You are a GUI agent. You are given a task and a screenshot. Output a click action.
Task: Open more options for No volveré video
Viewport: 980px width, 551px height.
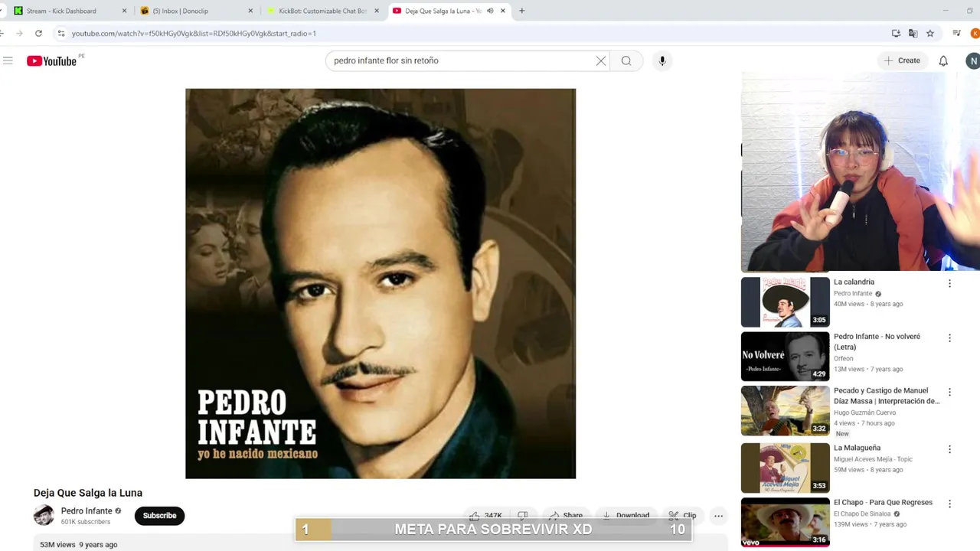tap(949, 337)
